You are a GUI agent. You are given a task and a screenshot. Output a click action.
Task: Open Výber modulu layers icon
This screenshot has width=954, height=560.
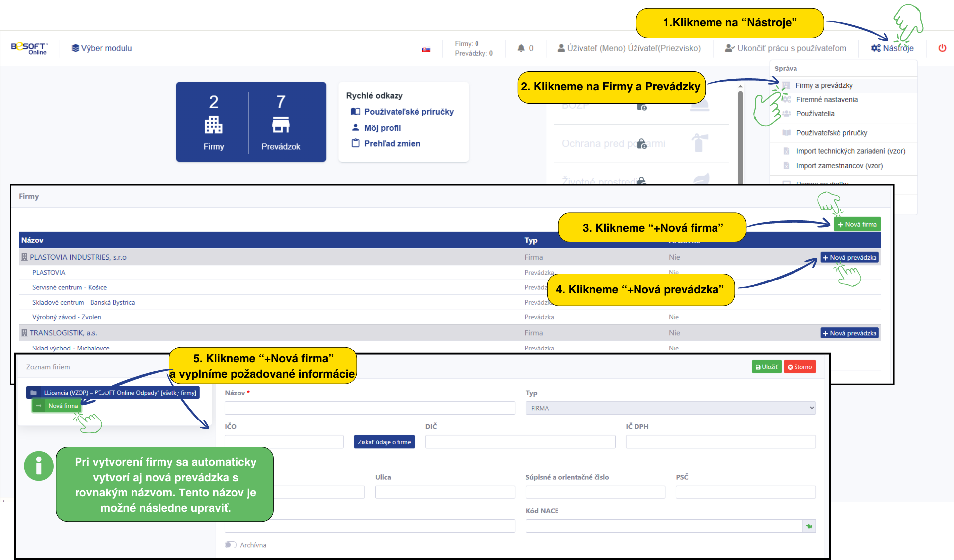pos(75,48)
